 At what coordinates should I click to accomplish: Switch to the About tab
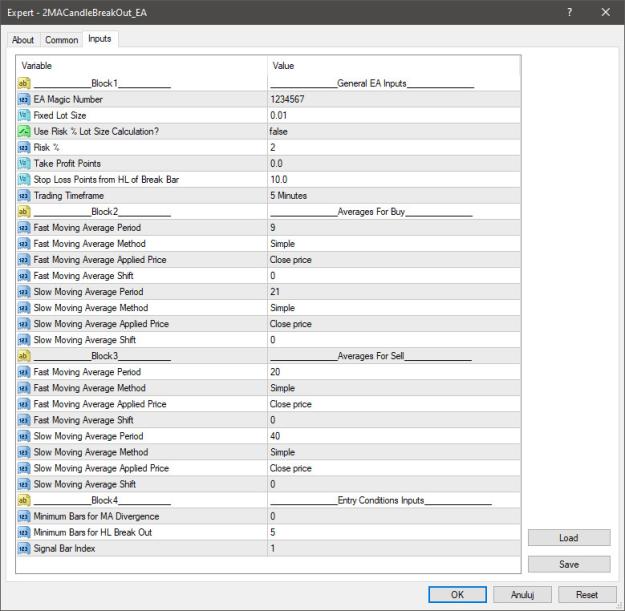23,40
